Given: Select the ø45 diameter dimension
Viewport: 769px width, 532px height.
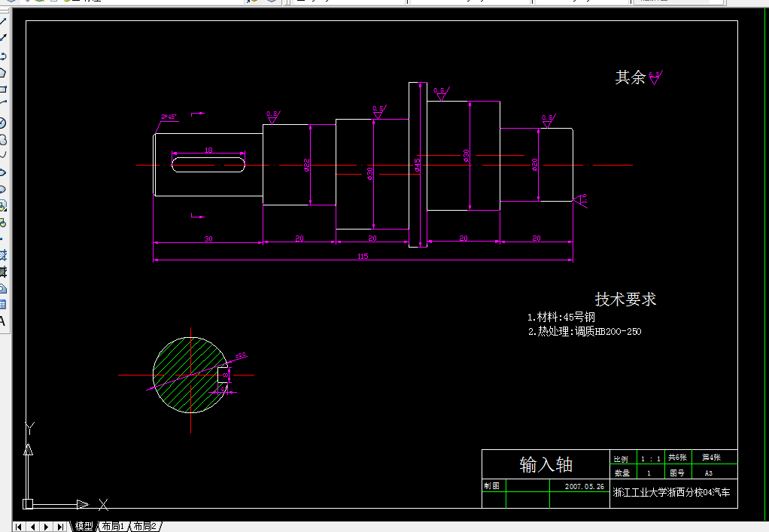Looking at the screenshot, I should click(418, 164).
